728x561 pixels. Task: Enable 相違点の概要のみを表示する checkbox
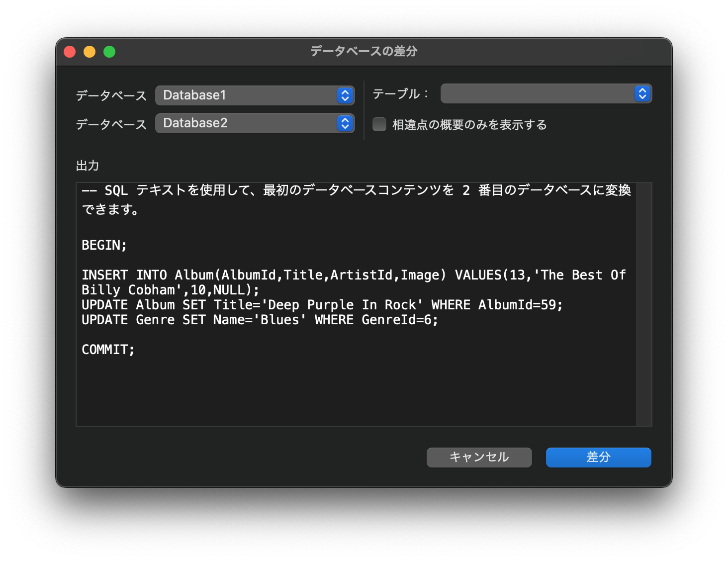click(379, 124)
